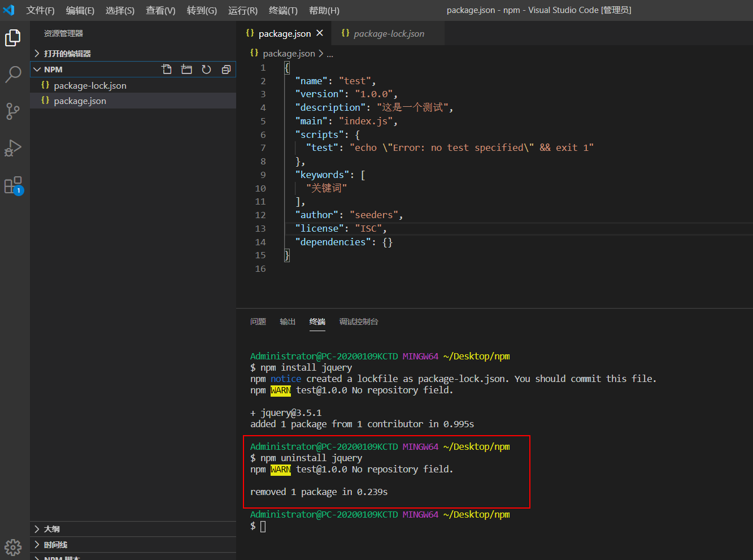This screenshot has width=753, height=560.
Task: Switch to the 调试控制台 panel tab
Action: pos(359,322)
